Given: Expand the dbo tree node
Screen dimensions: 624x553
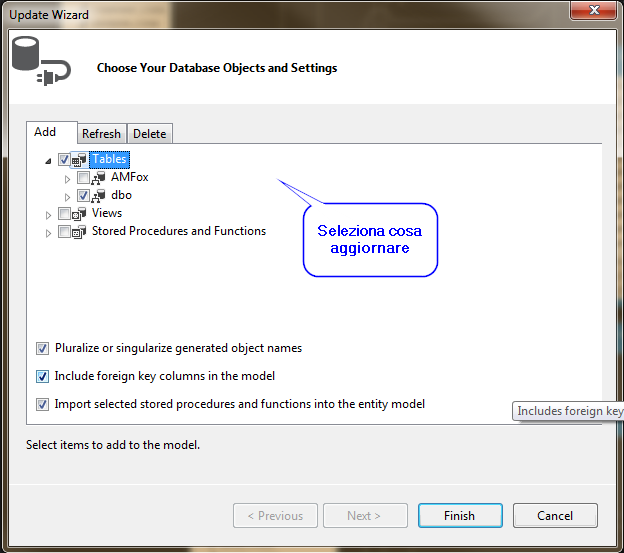Looking at the screenshot, I should [x=67, y=197].
